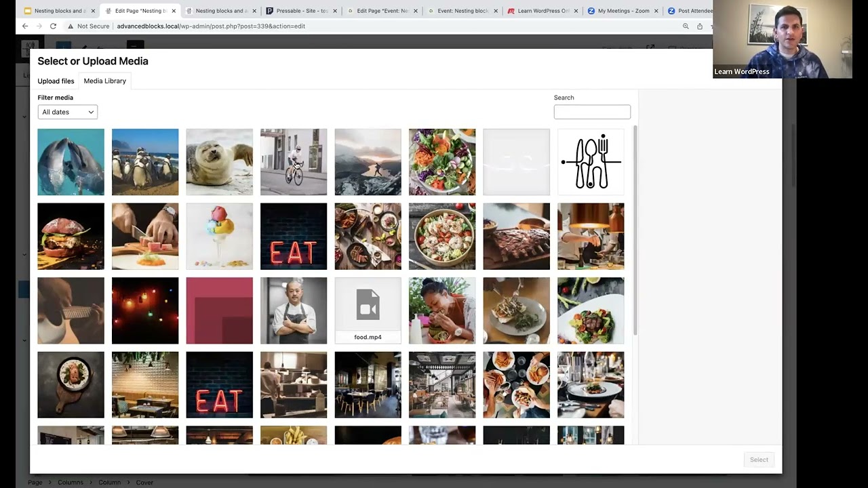Go back with the browser back arrow

click(x=25, y=26)
